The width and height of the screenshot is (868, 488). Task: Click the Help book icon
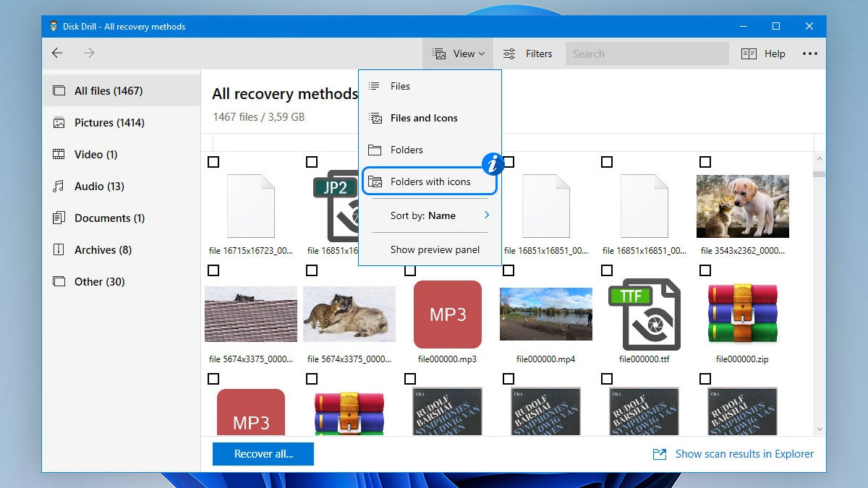749,53
